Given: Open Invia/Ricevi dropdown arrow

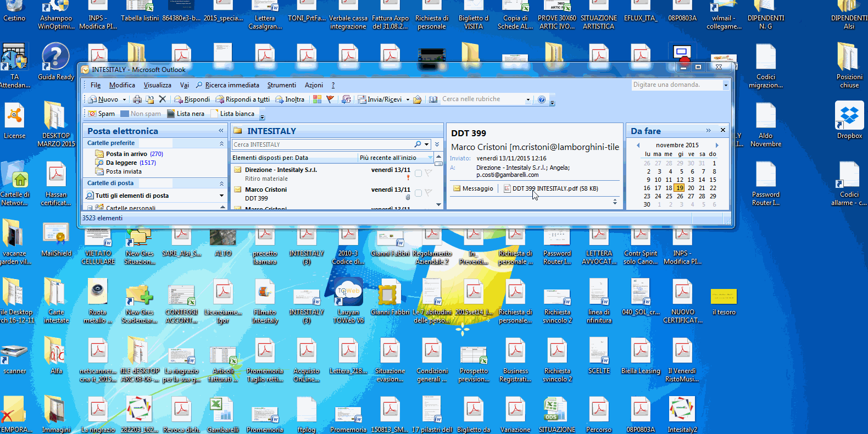Looking at the screenshot, I should coord(408,99).
